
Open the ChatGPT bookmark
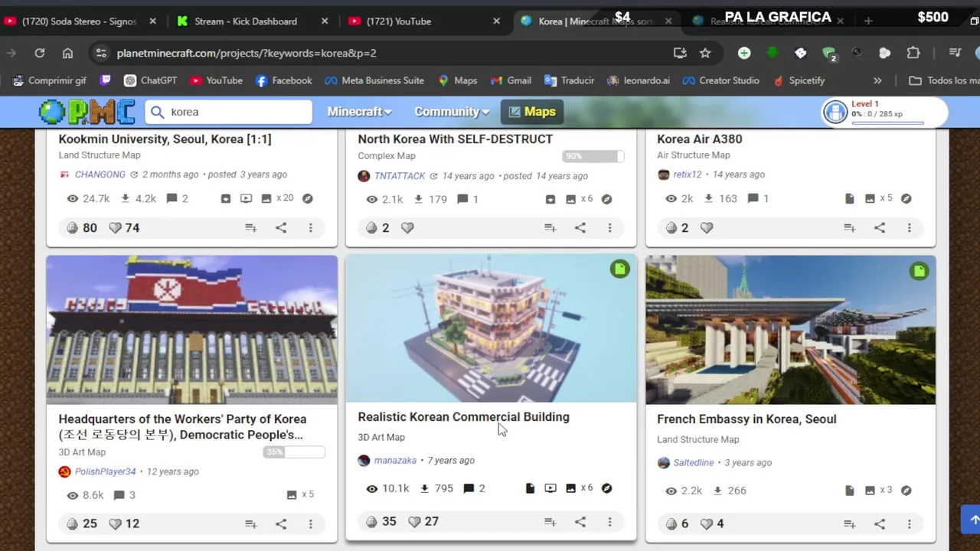pos(151,80)
